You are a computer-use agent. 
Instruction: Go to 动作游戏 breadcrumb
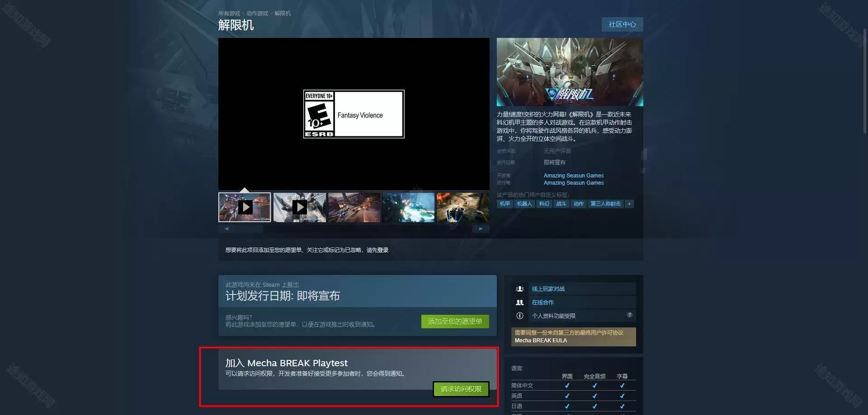[257, 14]
